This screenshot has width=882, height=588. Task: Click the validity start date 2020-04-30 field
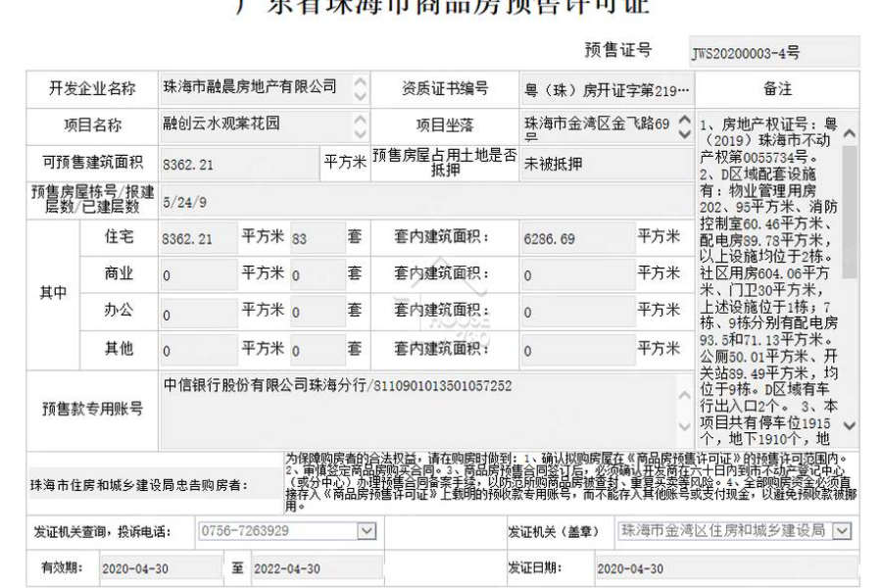tap(161, 568)
